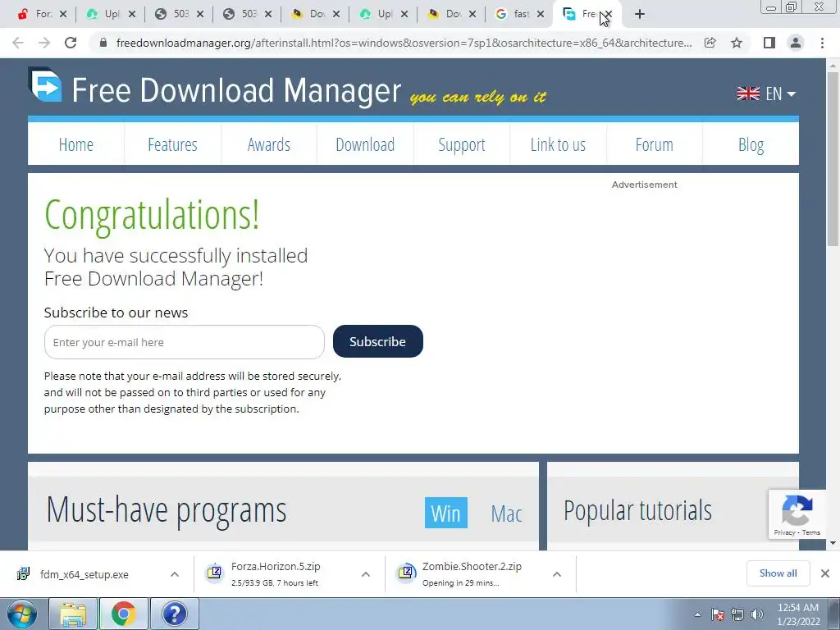Reload the page with the refresh icon
The width and height of the screenshot is (840, 630).
[x=71, y=43]
